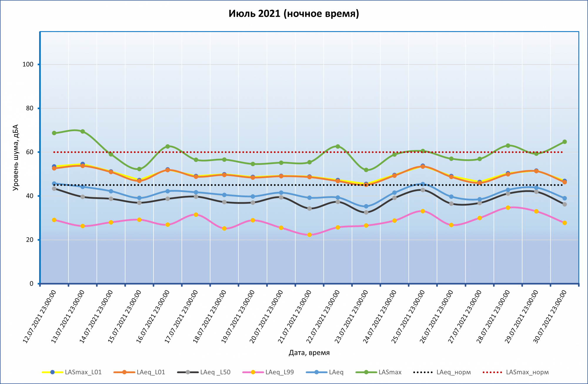Click the green LASmax data point for 13.07.2021
Image resolution: width=588 pixels, height=384 pixels.
click(83, 131)
